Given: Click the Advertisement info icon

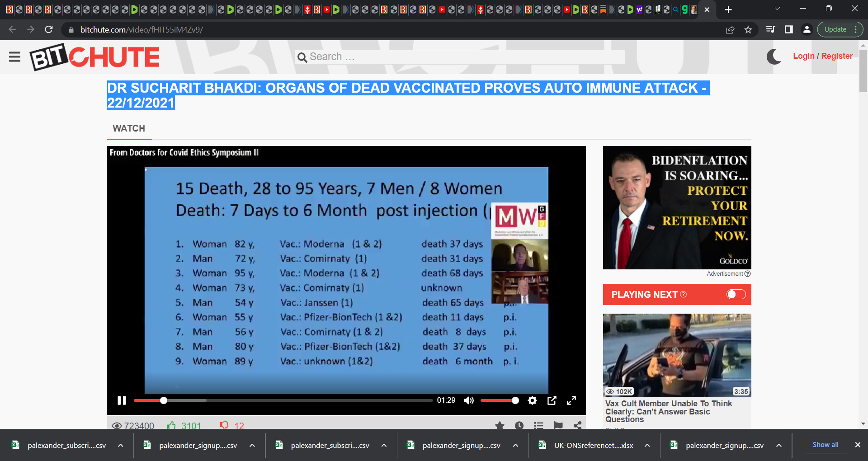Looking at the screenshot, I should click(x=748, y=274).
